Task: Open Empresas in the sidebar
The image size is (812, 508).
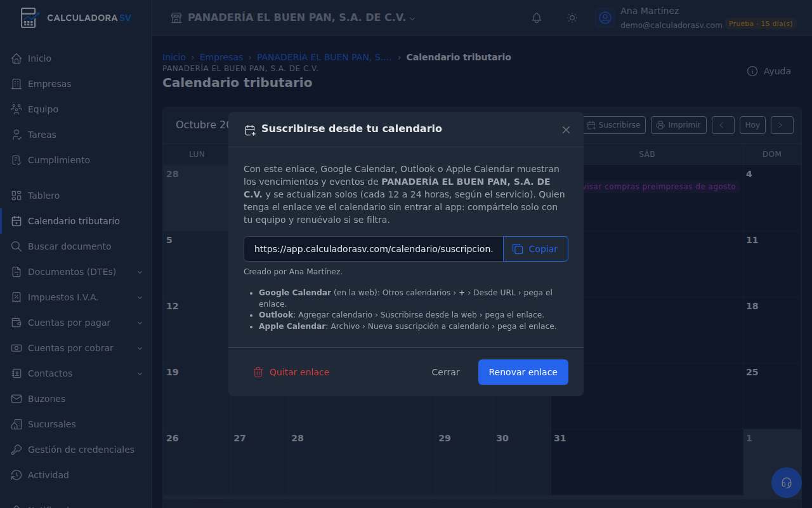Action: (x=76, y=84)
